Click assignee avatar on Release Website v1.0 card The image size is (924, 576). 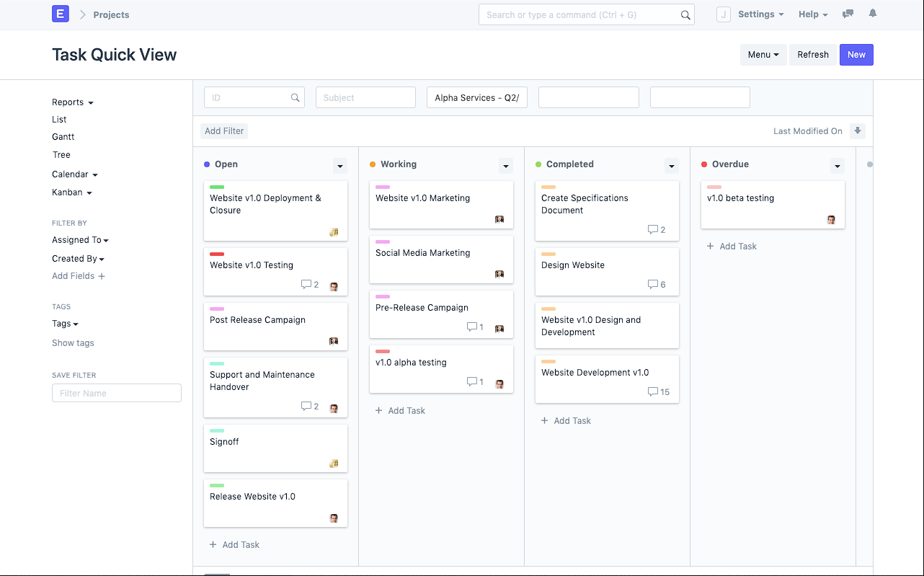point(334,518)
